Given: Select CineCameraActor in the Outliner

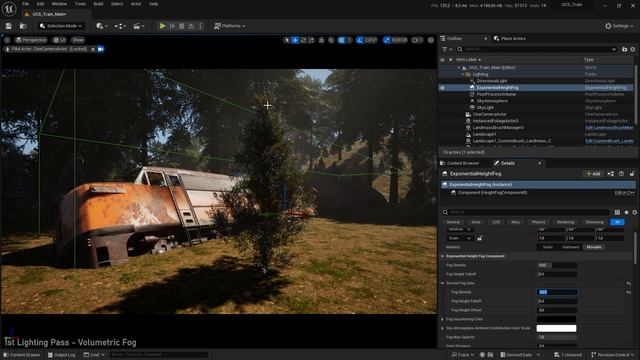Looking at the screenshot, I should [x=489, y=114].
